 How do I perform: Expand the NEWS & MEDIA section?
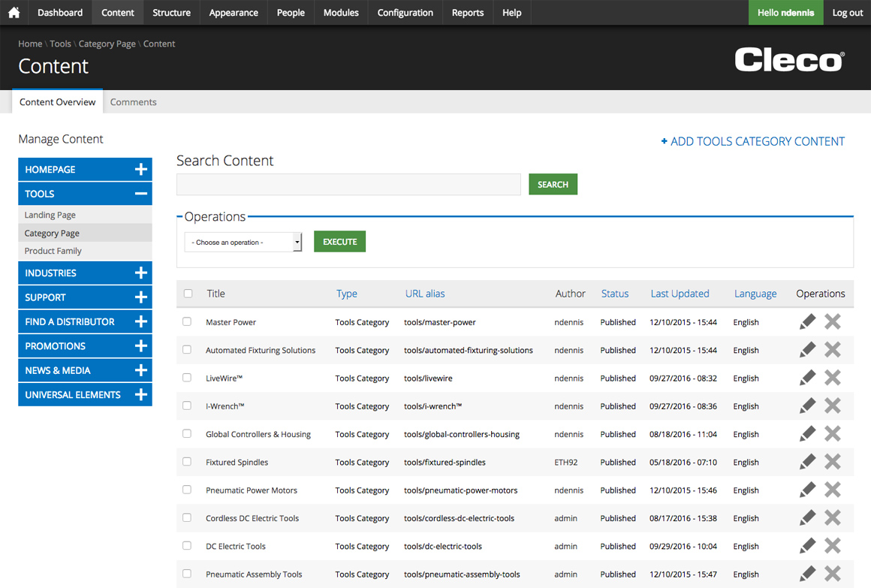tap(85, 371)
